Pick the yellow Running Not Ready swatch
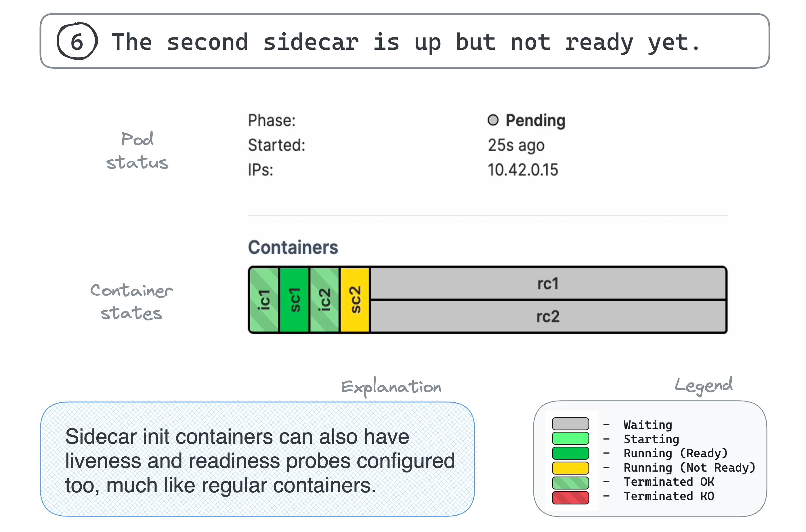The image size is (806, 532). pos(570,468)
